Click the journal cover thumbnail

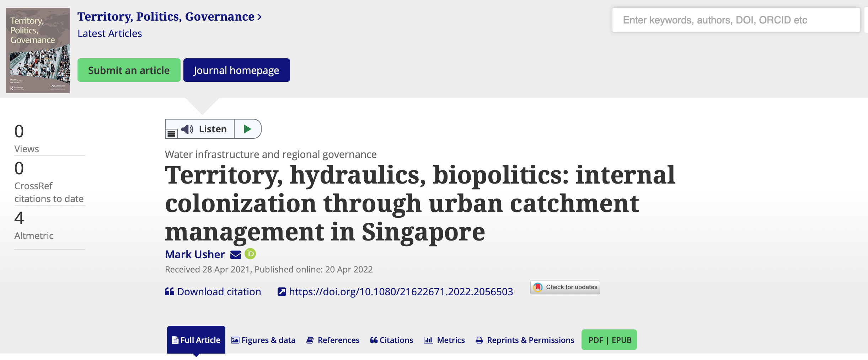point(38,51)
